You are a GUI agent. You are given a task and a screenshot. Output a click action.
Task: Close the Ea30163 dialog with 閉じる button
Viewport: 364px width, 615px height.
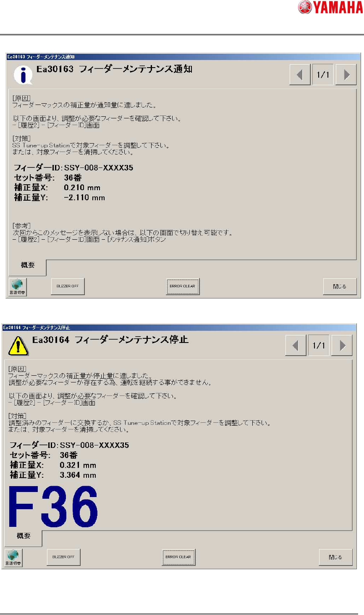tap(340, 286)
